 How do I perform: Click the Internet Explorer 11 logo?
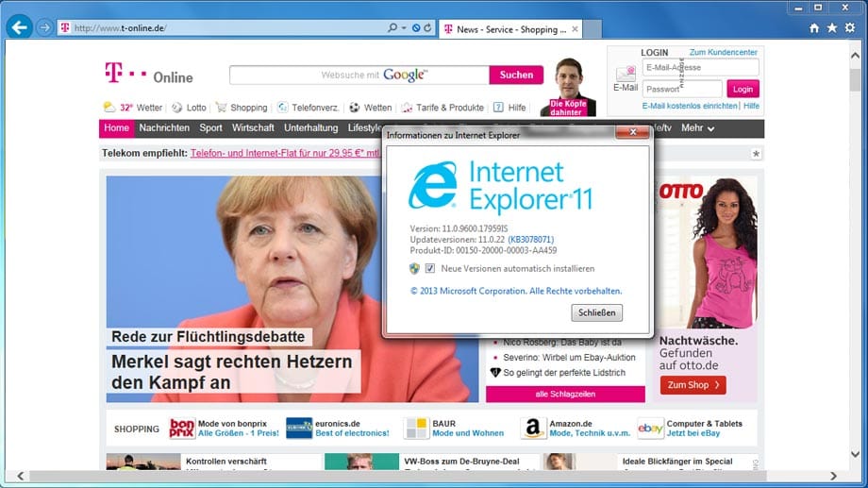pos(500,187)
